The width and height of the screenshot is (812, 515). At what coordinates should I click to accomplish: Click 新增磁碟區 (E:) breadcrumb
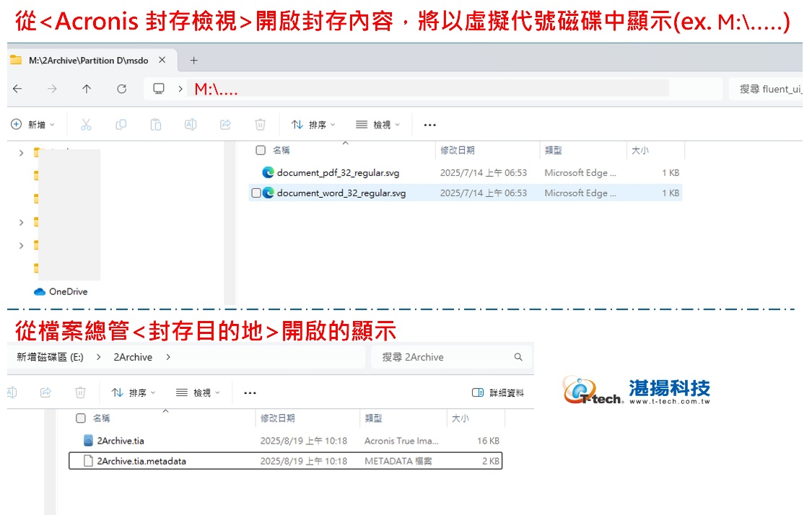pyautogui.click(x=50, y=357)
